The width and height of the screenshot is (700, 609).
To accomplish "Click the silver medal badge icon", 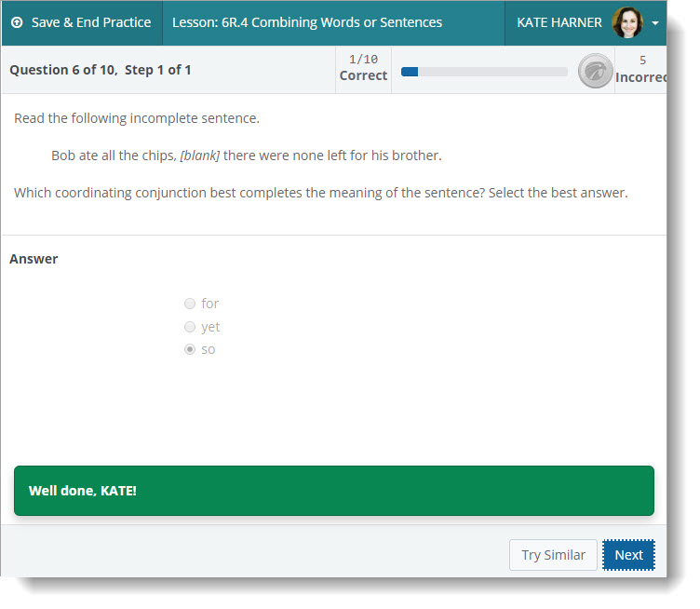I will click(595, 71).
